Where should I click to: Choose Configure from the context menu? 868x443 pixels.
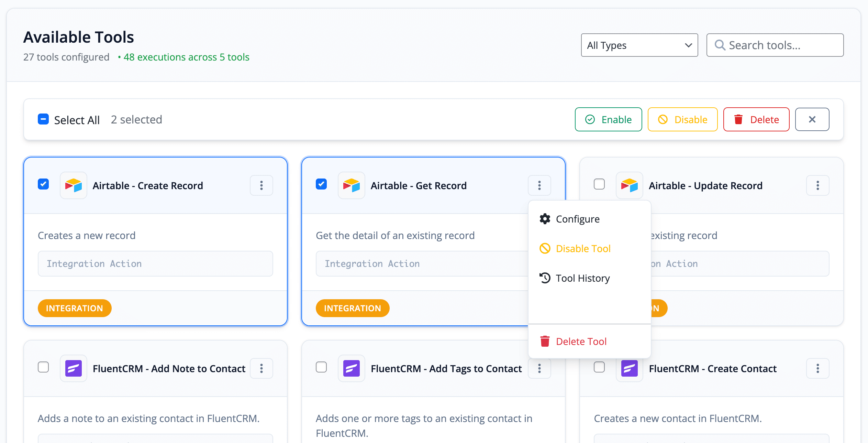[577, 219]
